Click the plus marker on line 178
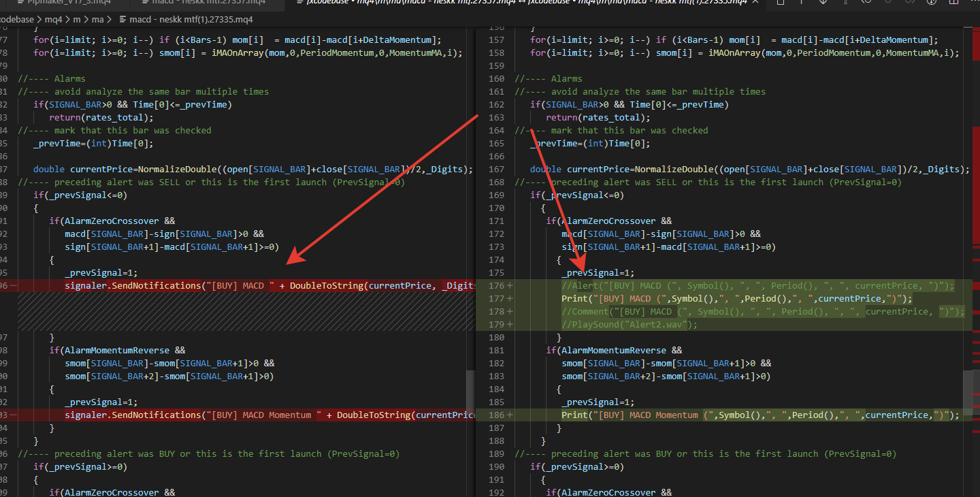This screenshot has width=980, height=497. pyautogui.click(x=510, y=312)
